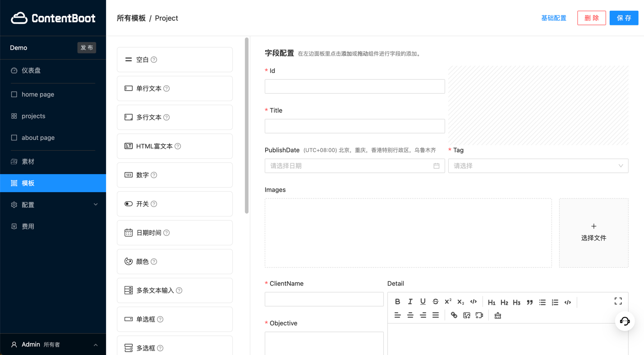Open the customer support headset widget
The height and width of the screenshot is (355, 644).
point(625,321)
